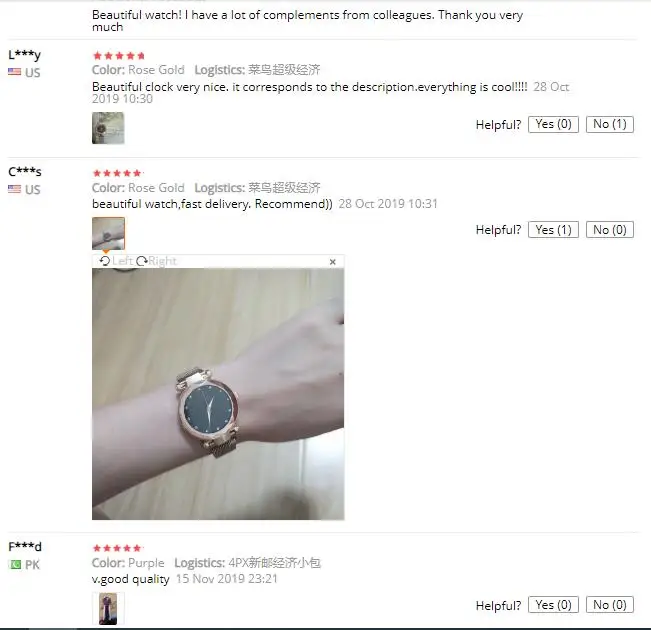Rotate the enlarged photo left

(x=116, y=261)
